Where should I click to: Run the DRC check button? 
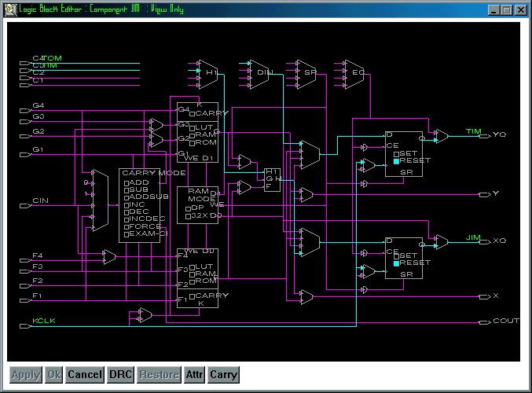[x=120, y=375]
